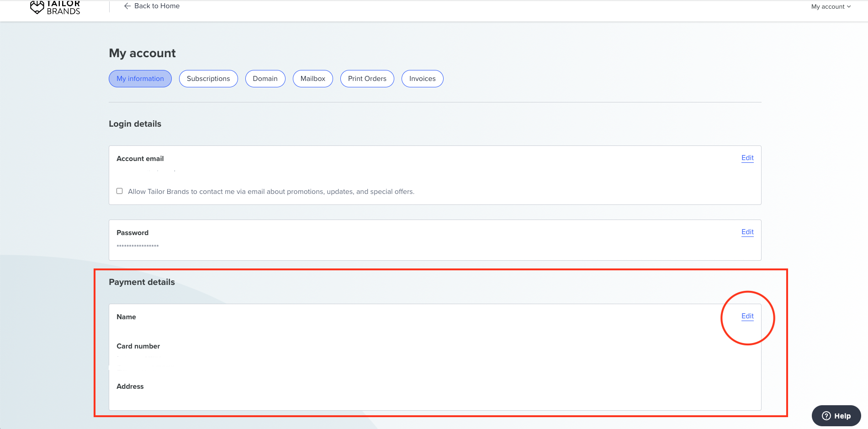Viewport: 868px width, 429px height.
Task: Click the 'Payment details' heading
Action: [142, 282]
